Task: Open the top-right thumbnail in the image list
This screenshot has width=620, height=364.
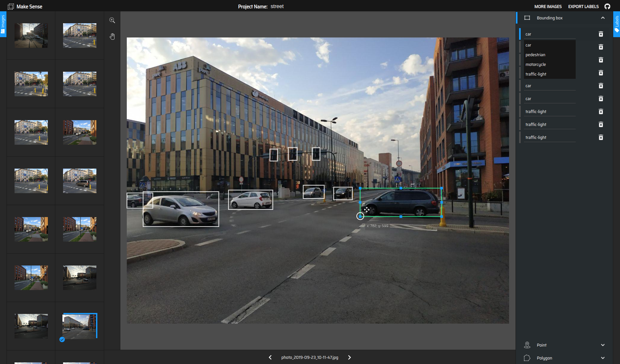Action: click(80, 36)
